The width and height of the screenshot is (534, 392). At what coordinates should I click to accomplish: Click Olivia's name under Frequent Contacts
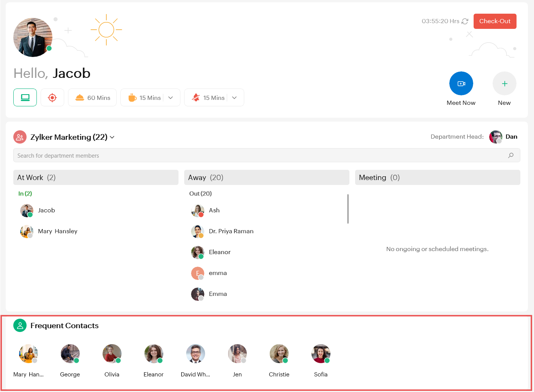pyautogui.click(x=112, y=375)
